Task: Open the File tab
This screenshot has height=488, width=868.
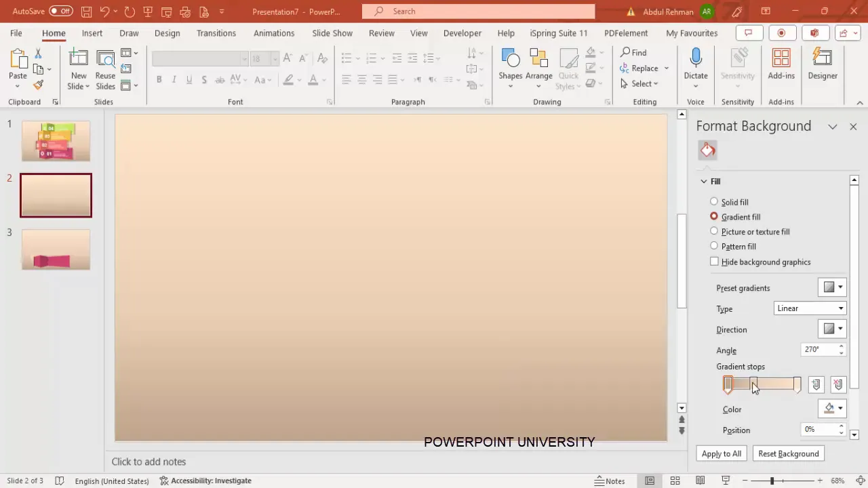Action: [16, 33]
